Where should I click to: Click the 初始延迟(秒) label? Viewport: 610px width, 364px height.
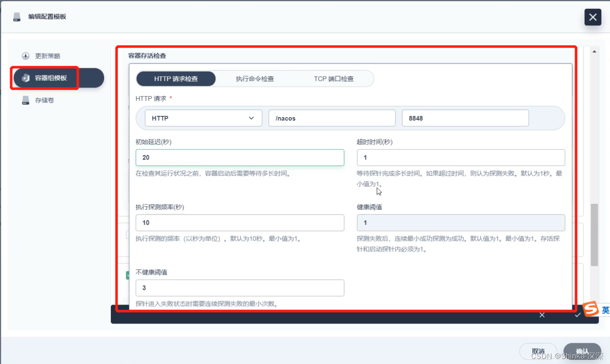point(153,142)
